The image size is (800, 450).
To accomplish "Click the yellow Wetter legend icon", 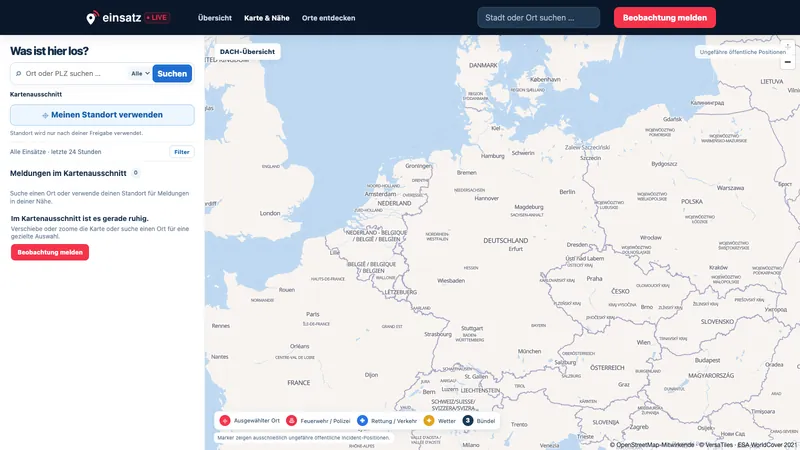I will [429, 421].
